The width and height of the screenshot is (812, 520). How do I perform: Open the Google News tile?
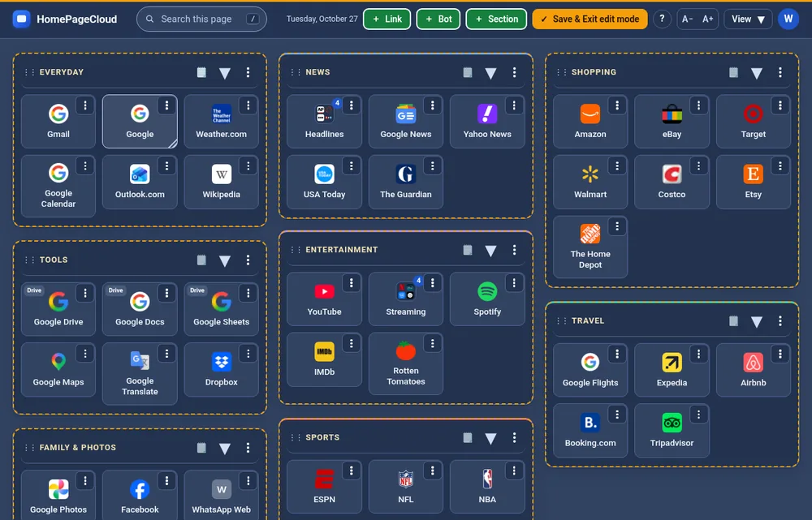point(405,122)
